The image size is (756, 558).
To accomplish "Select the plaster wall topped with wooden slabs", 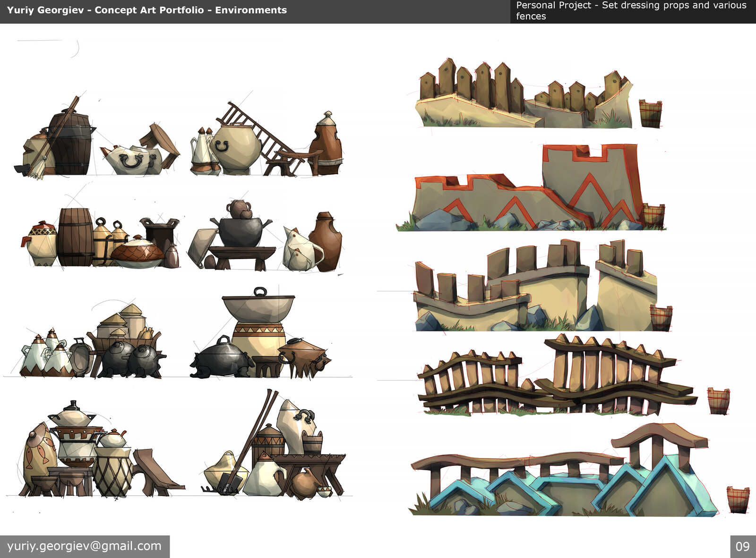I will click(536, 285).
